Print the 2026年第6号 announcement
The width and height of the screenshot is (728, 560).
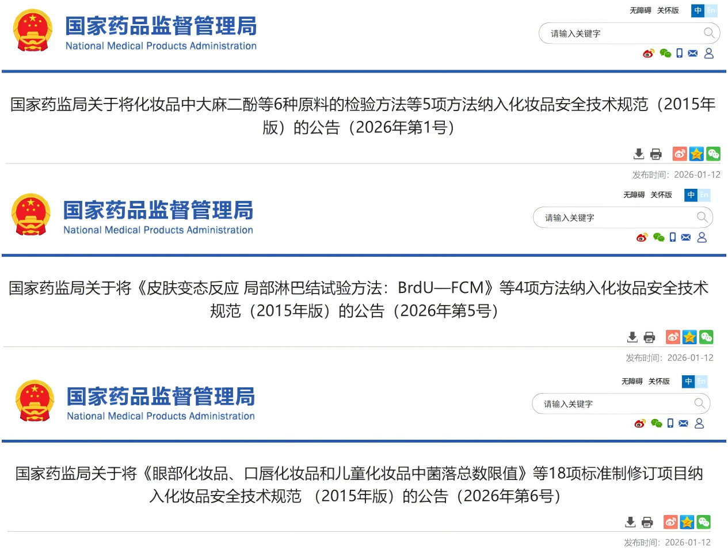pos(647,522)
